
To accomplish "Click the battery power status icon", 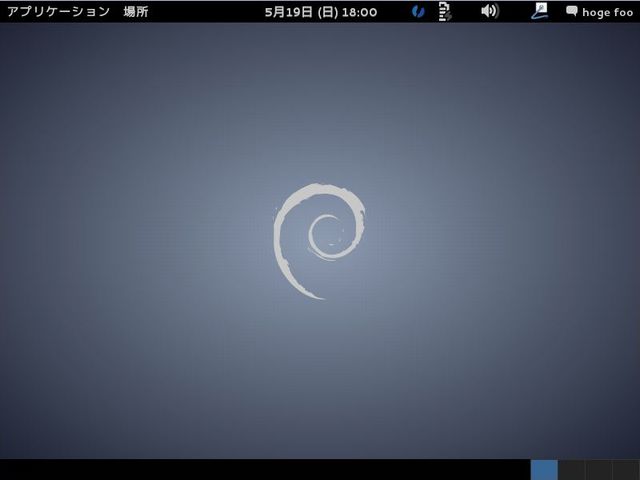I will coord(444,11).
